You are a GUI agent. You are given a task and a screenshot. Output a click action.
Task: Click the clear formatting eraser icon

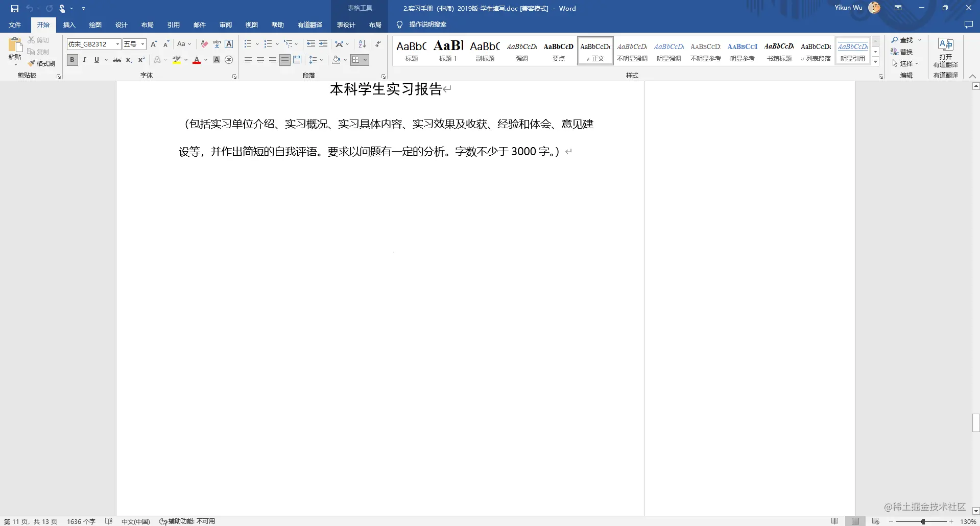click(x=204, y=44)
